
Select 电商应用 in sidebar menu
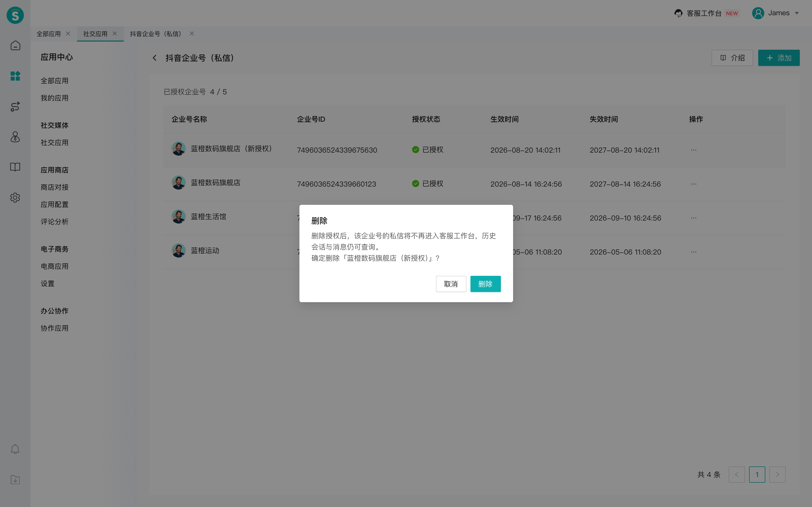tap(55, 267)
